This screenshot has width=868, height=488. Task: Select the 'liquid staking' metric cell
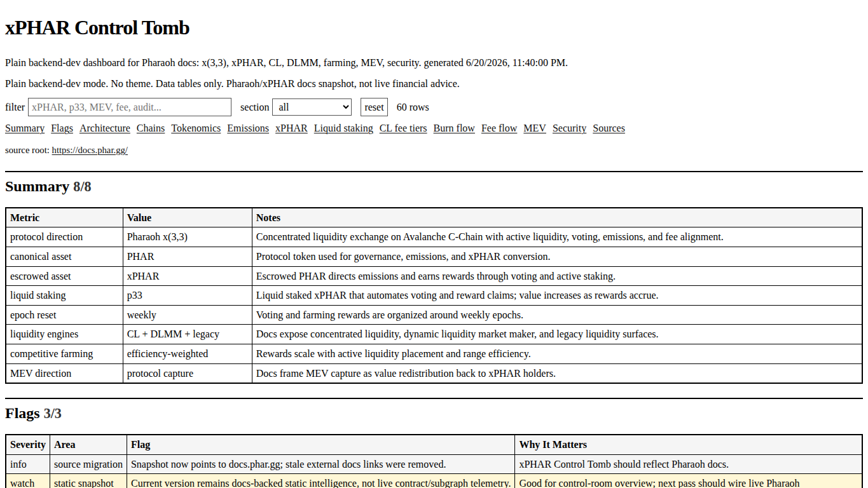click(64, 295)
